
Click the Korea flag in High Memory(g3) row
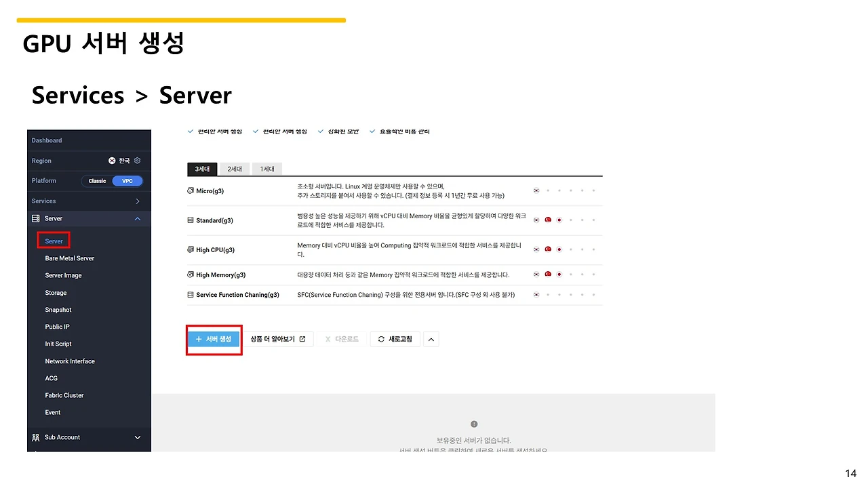[536, 274]
